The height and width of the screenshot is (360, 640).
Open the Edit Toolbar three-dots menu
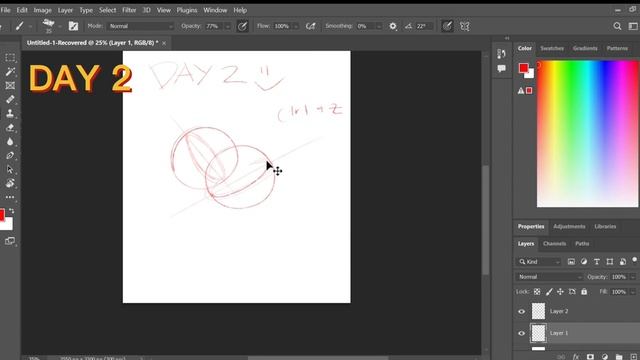coord(10,197)
